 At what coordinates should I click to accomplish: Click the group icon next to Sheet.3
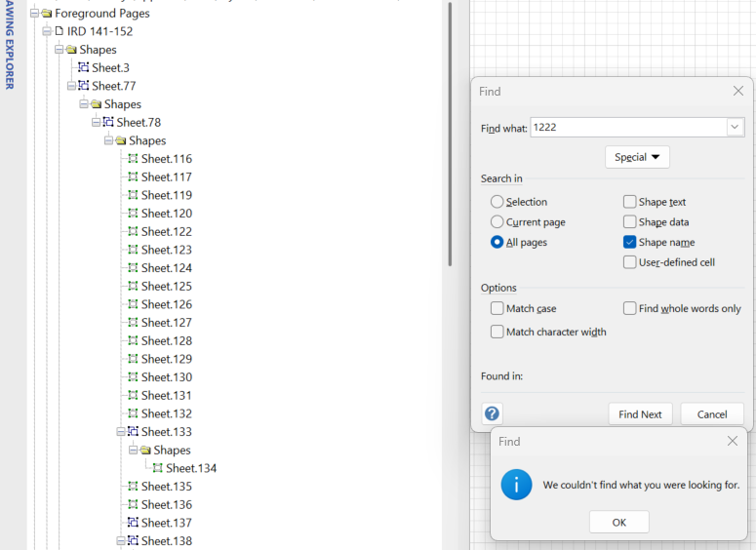[x=84, y=68]
